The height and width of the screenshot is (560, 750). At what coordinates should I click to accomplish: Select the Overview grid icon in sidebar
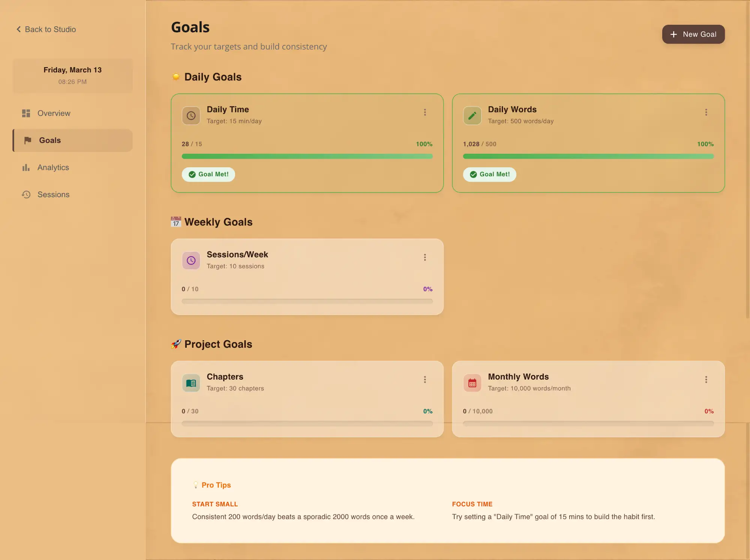[26, 113]
